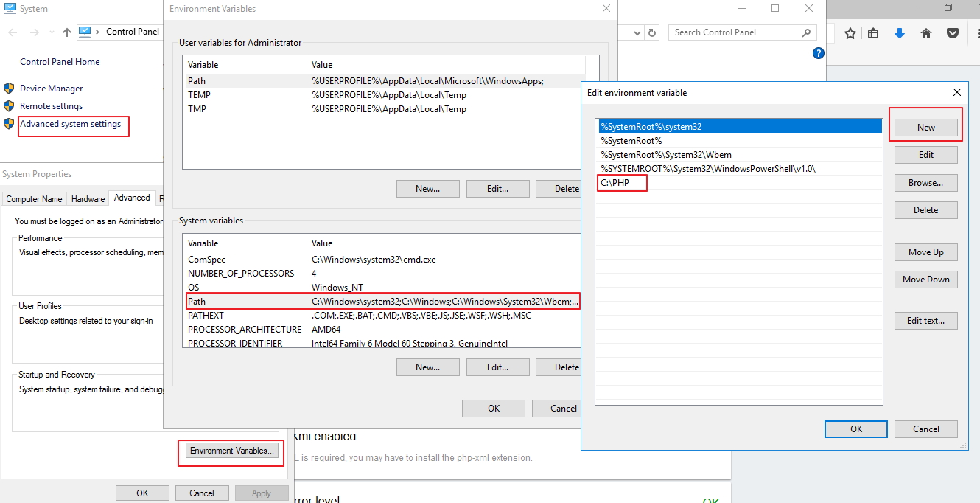
Task: Click the Move Down button
Action: pos(926,280)
